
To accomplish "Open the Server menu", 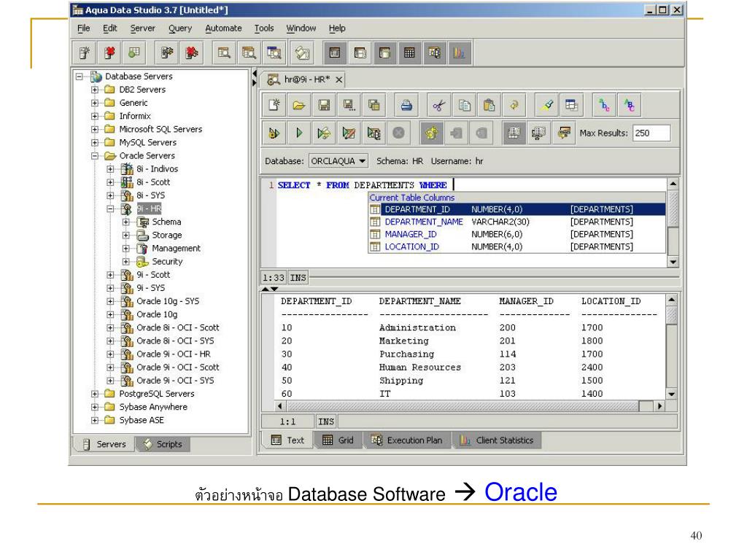I will coord(143,28).
